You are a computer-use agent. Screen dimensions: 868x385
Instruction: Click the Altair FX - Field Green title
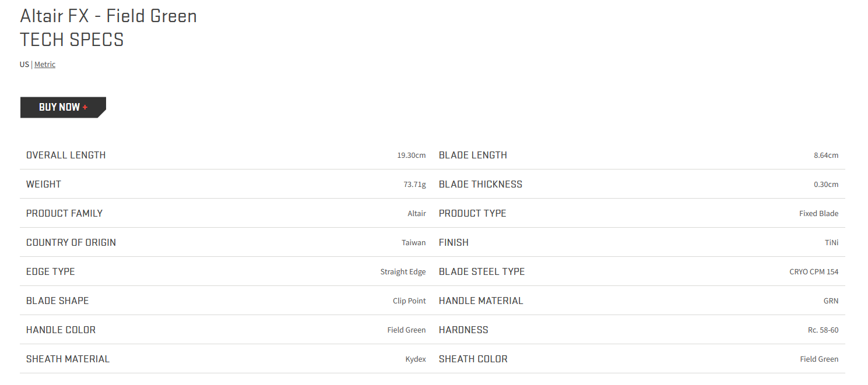pyautogui.click(x=108, y=16)
